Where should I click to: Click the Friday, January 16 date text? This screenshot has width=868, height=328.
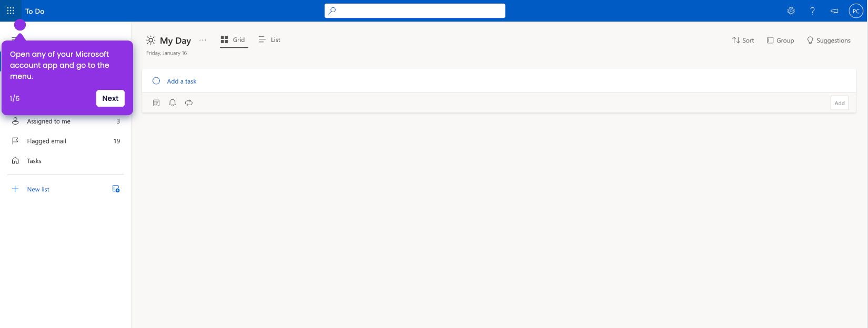[167, 53]
